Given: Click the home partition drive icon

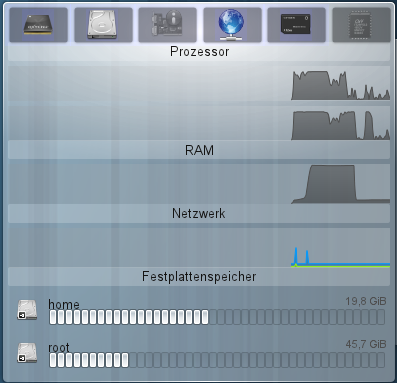Looking at the screenshot, I should point(27,310).
